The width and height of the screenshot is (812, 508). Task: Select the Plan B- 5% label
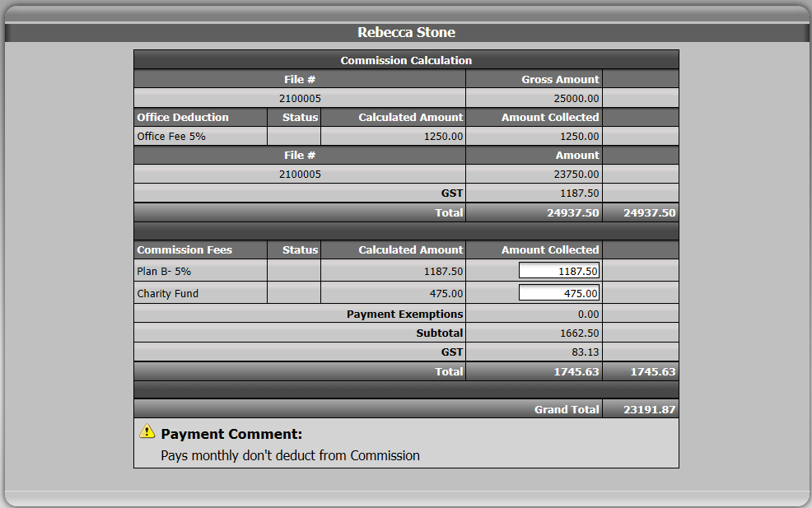point(164,272)
